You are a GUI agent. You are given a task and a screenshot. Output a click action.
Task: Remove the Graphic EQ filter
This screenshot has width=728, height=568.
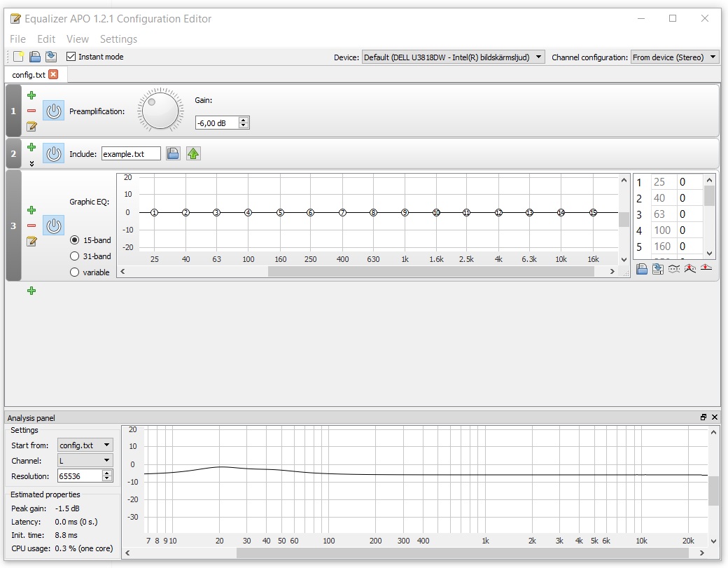point(31,226)
